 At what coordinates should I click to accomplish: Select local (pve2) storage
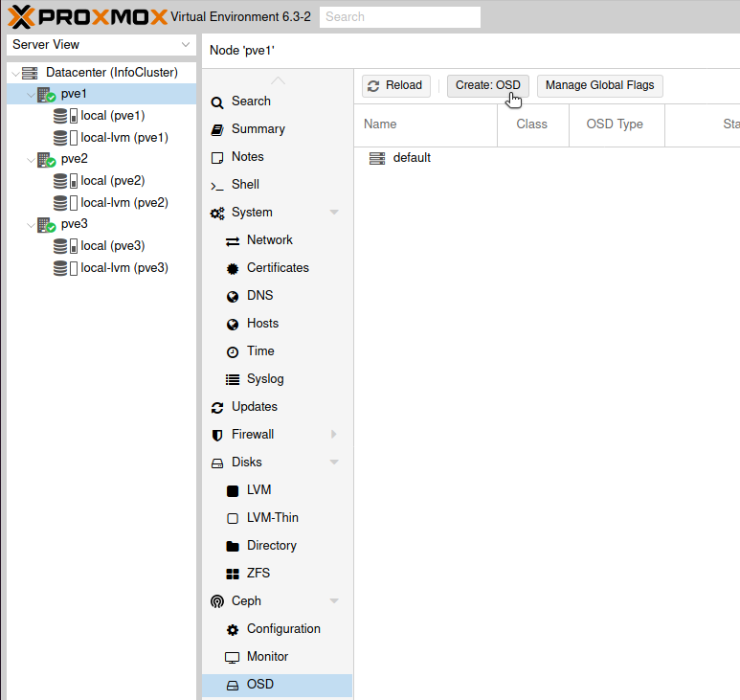(101, 181)
